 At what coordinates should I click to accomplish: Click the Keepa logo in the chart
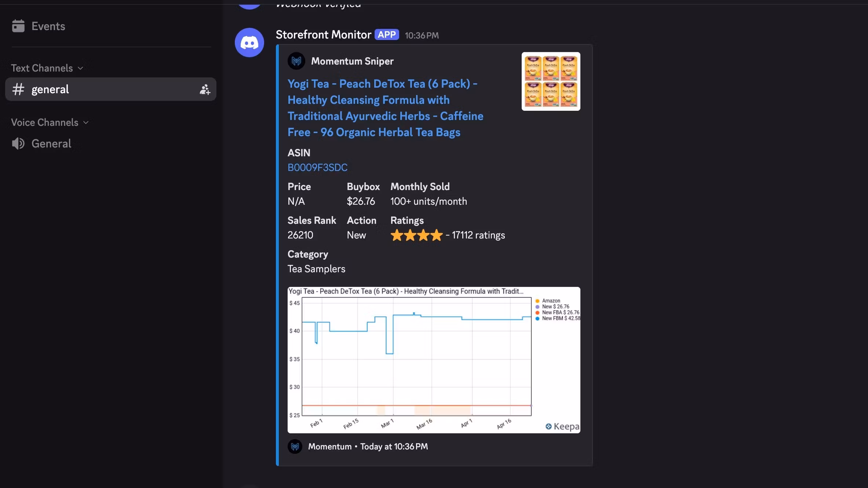(x=562, y=426)
